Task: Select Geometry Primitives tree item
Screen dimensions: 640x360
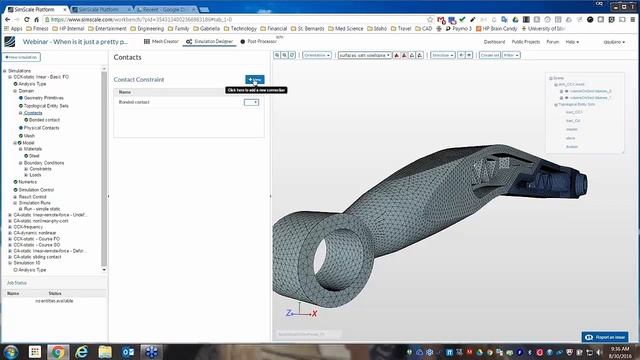Action: pos(44,98)
